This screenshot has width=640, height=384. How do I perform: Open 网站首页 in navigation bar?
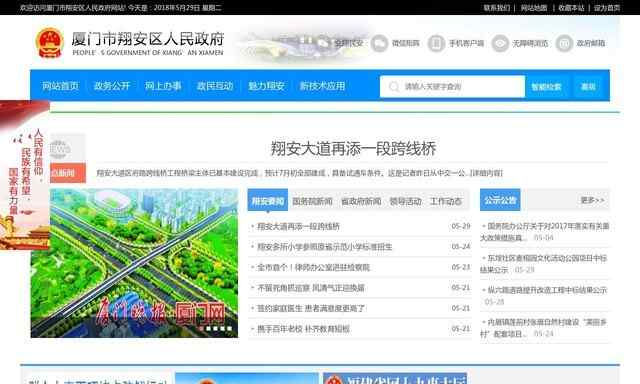tap(60, 86)
